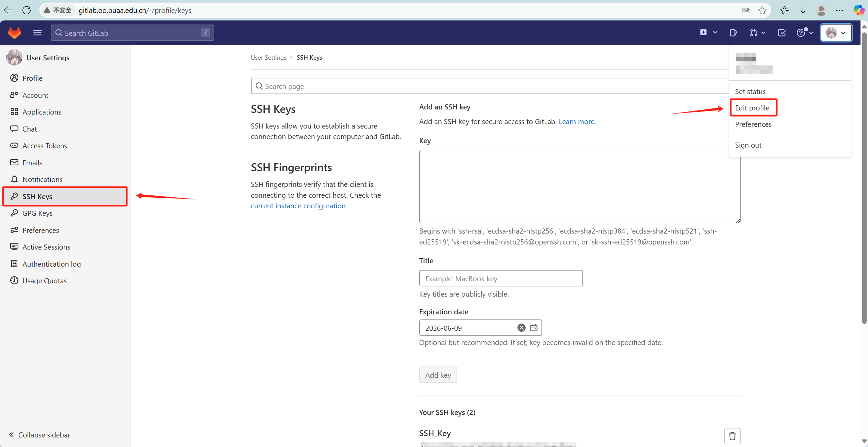
Task: Add page to browser favorites star
Action: (x=762, y=10)
